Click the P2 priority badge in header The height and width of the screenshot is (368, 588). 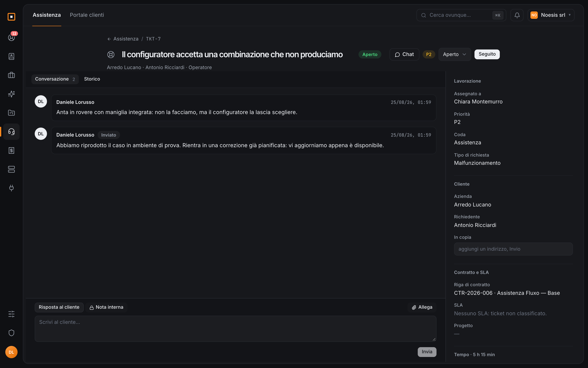coord(429,55)
